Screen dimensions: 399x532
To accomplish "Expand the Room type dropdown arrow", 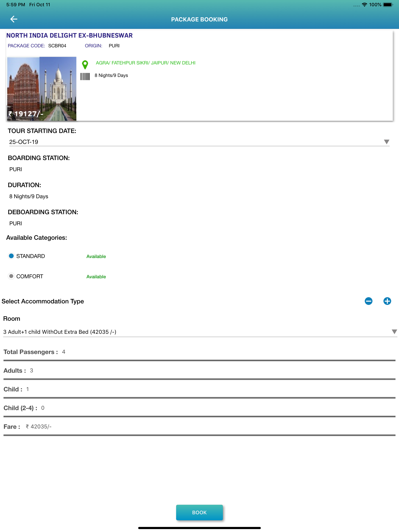I will tap(394, 332).
